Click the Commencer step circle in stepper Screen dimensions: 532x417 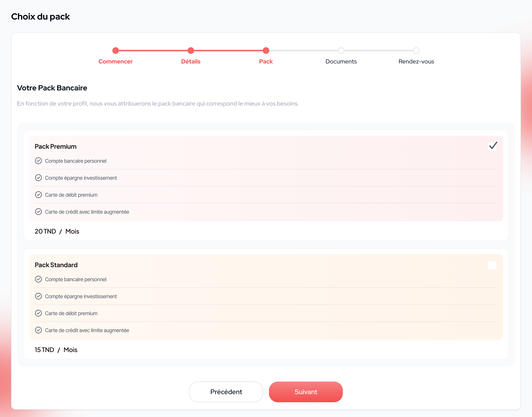116,51
